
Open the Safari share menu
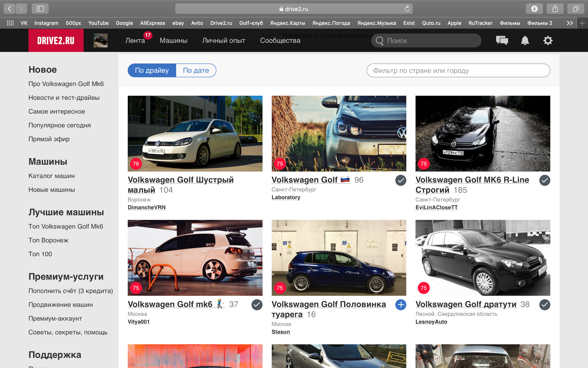[x=555, y=9]
